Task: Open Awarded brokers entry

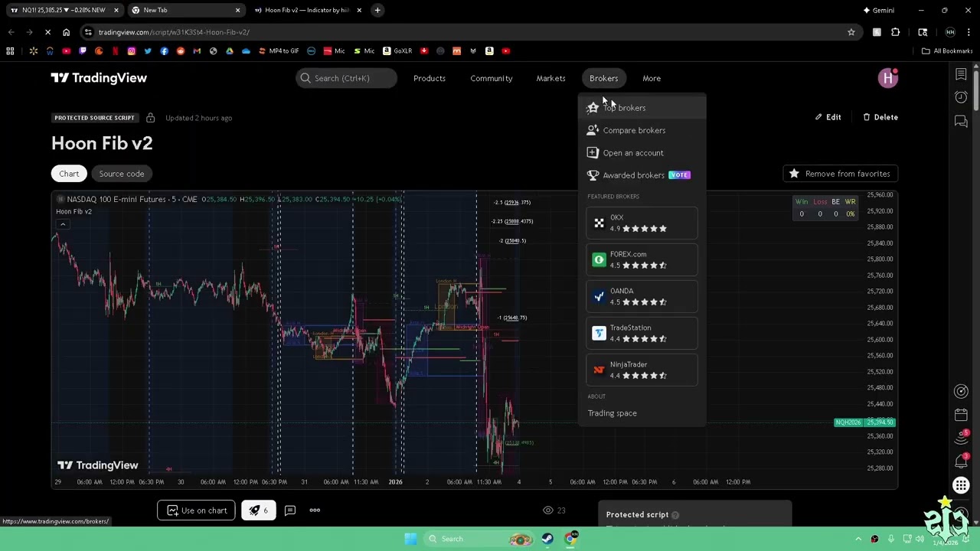Action: click(x=642, y=175)
